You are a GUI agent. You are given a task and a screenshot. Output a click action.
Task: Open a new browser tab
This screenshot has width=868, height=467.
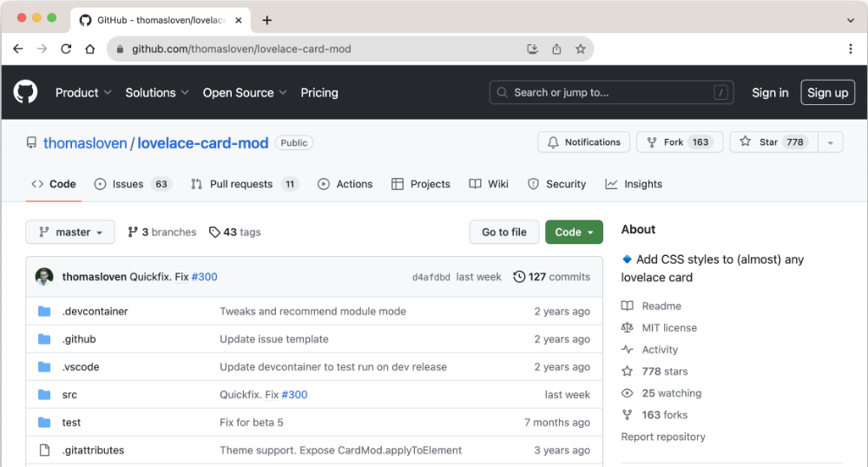point(266,21)
